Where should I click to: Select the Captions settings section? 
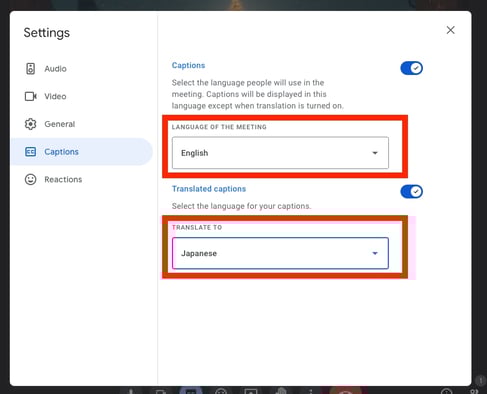coord(82,152)
